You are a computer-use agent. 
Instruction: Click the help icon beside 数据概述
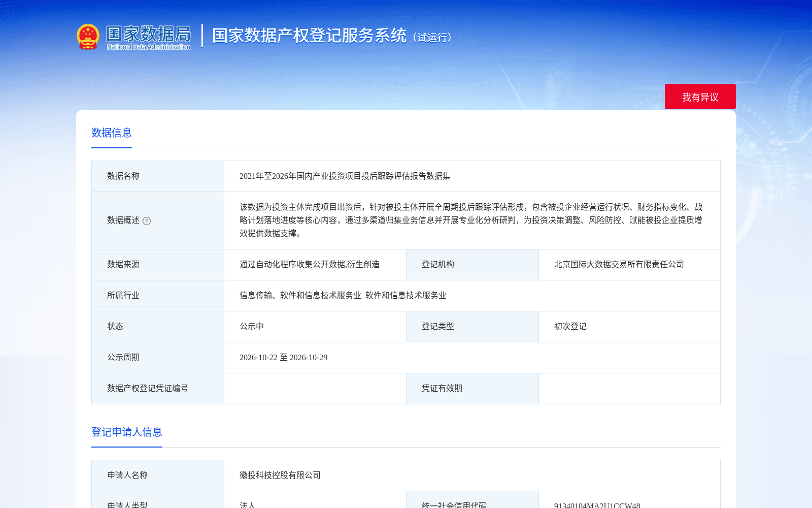tap(147, 221)
